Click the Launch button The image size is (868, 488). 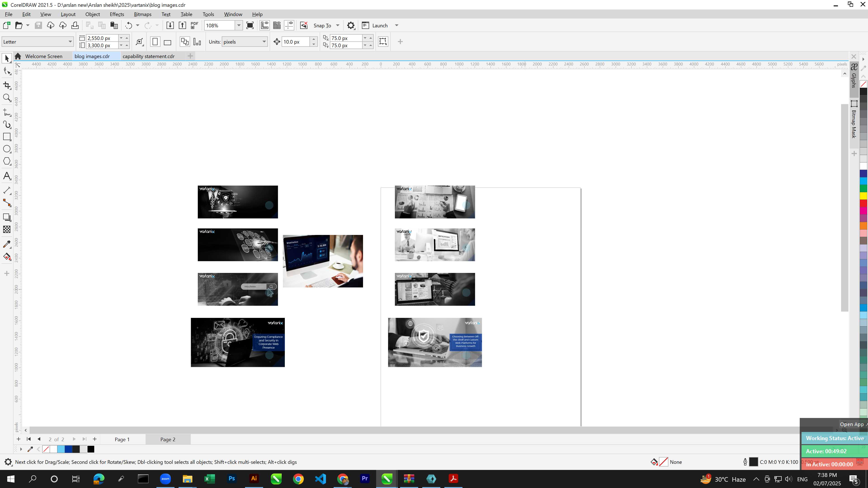point(375,25)
